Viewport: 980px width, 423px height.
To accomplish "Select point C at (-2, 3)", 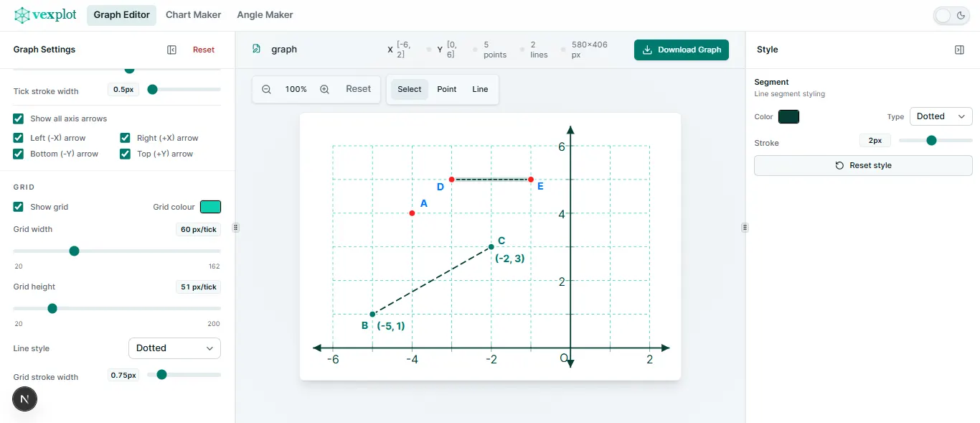I will tap(491, 247).
